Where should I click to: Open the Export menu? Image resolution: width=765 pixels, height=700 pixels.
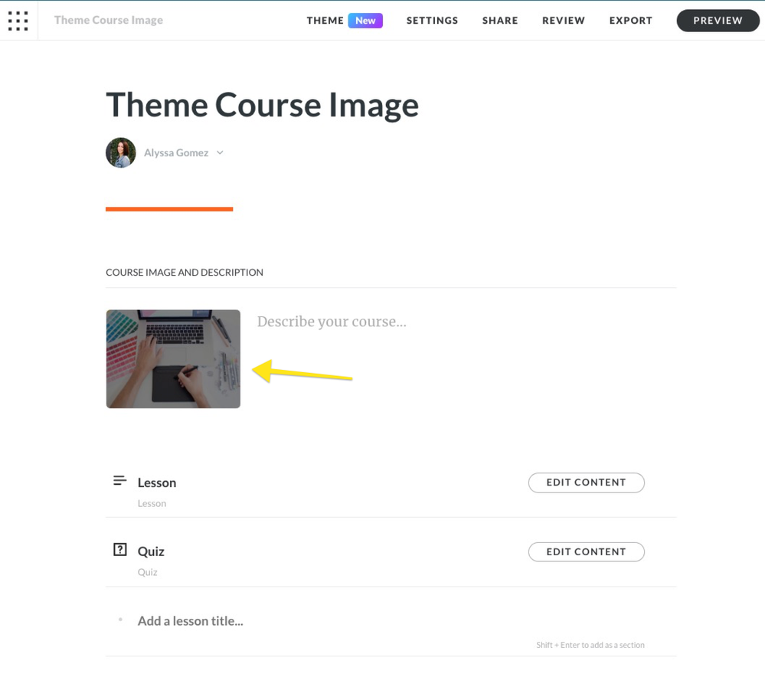coord(631,21)
